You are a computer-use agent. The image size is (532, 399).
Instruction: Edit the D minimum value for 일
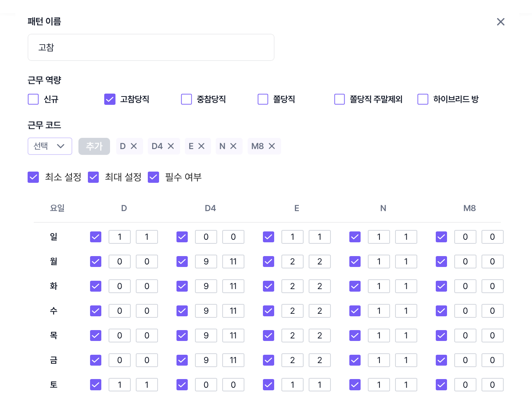pos(119,237)
